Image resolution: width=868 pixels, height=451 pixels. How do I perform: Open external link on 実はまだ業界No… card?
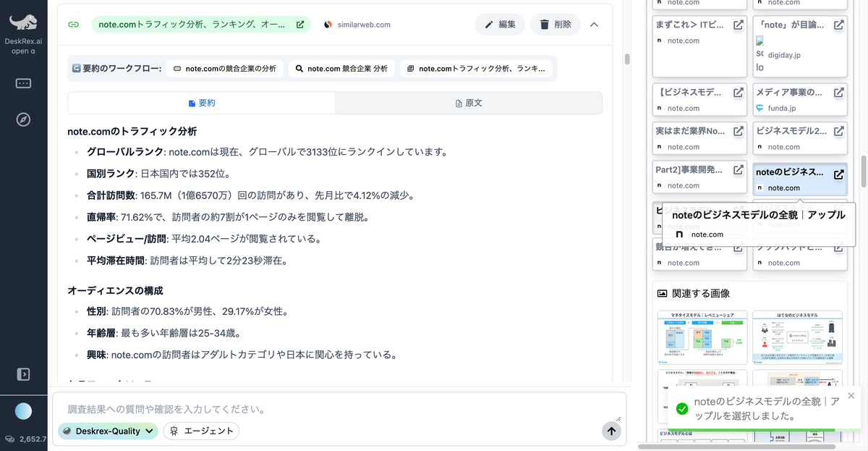[738, 131]
